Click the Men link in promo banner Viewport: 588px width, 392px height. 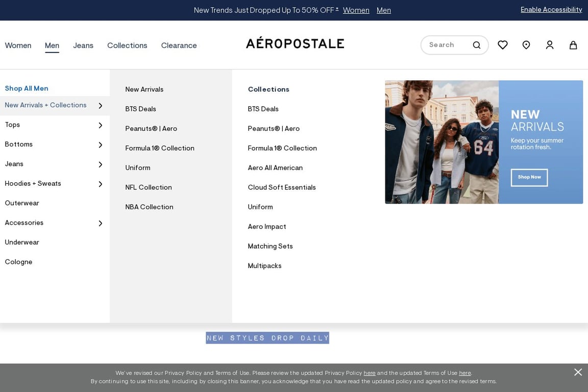[384, 10]
